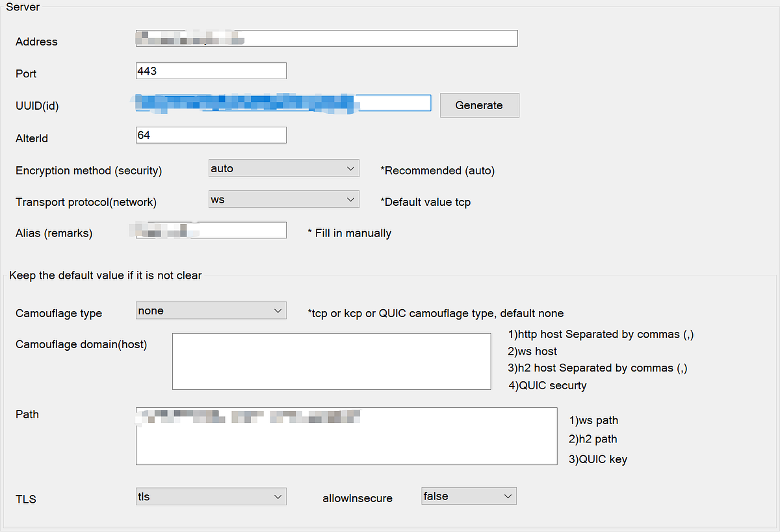Select the UUID(id) text field

coord(283,103)
